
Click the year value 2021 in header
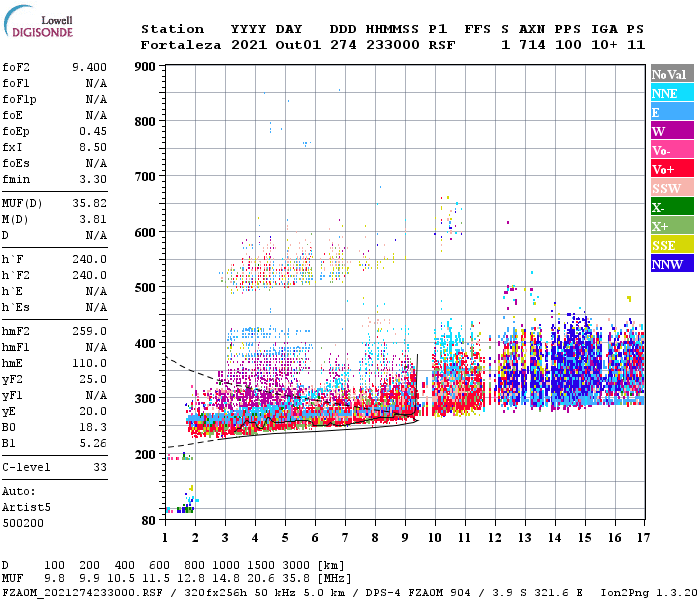[x=249, y=45]
